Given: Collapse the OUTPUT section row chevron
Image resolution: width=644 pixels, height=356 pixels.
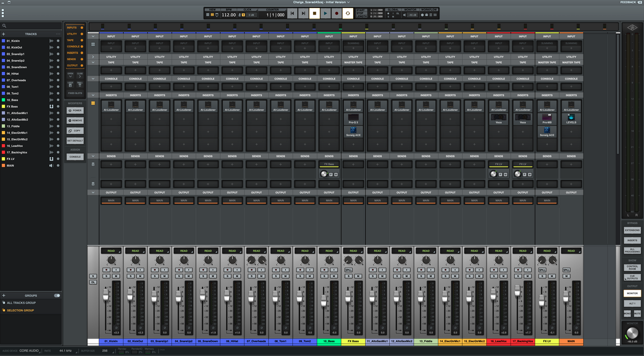Looking at the screenshot, I should tap(93, 193).
